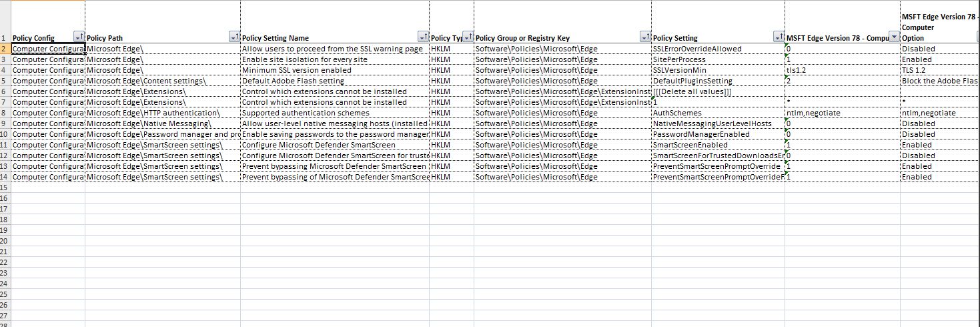Screen dimensions: 980x327
Task: Select the 'tls1.2' value cell
Action: point(842,70)
